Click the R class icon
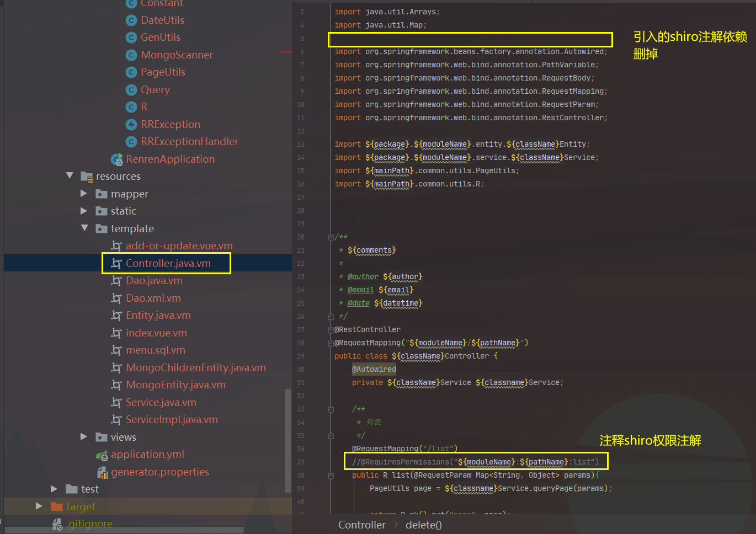This screenshot has width=756, height=534. 131,107
